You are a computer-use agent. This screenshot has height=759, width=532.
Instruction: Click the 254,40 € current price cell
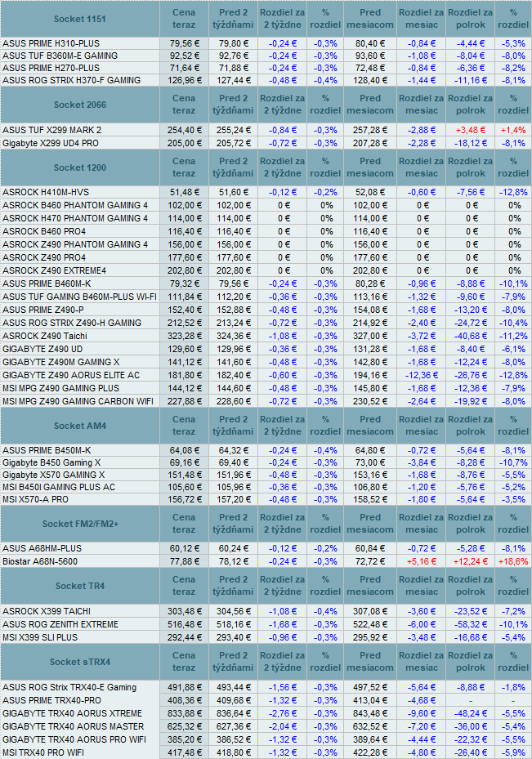[184, 130]
